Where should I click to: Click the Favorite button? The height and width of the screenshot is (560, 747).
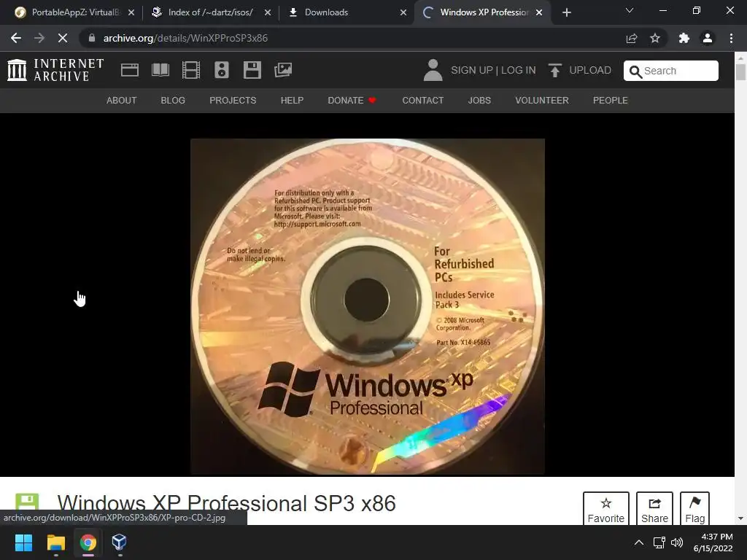(606, 508)
